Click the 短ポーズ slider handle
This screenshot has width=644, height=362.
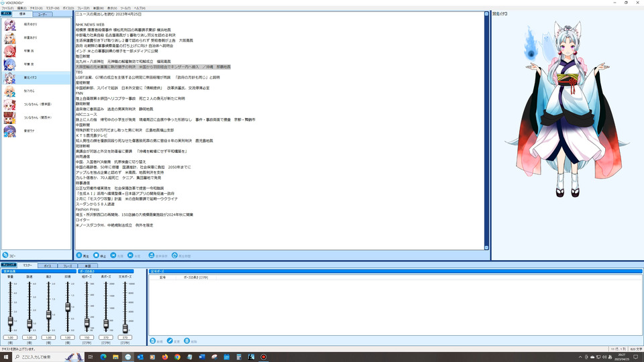tap(87, 322)
